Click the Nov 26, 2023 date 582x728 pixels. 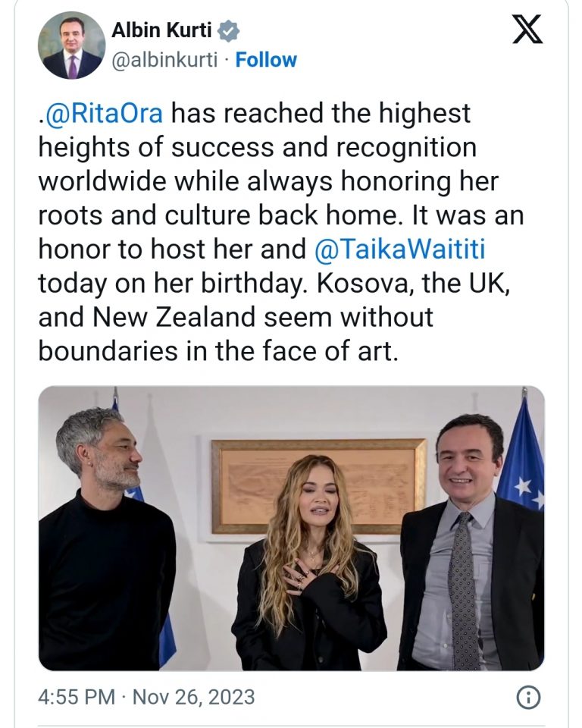point(194,698)
